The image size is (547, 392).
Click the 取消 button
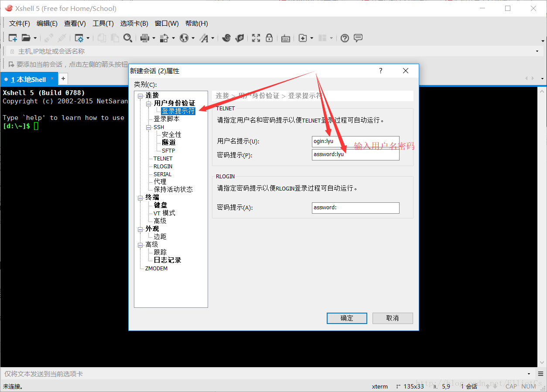coord(393,318)
